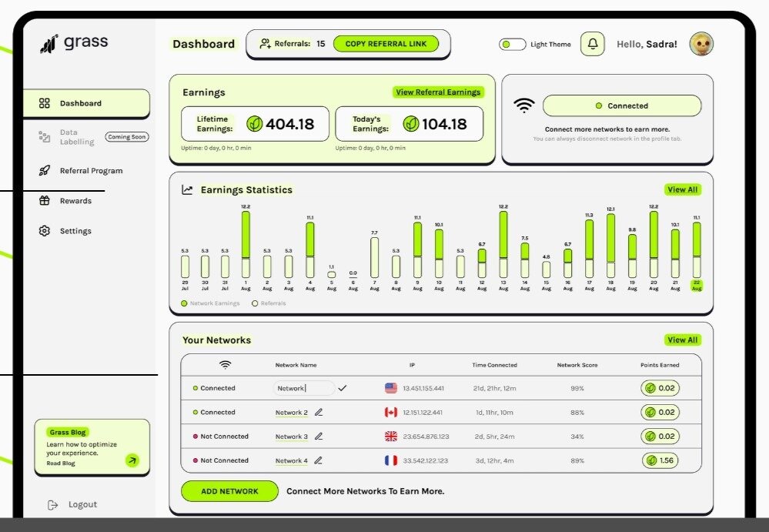This screenshot has height=532, width=769.
Task: Toggle Referrals legend item
Action: (x=269, y=303)
